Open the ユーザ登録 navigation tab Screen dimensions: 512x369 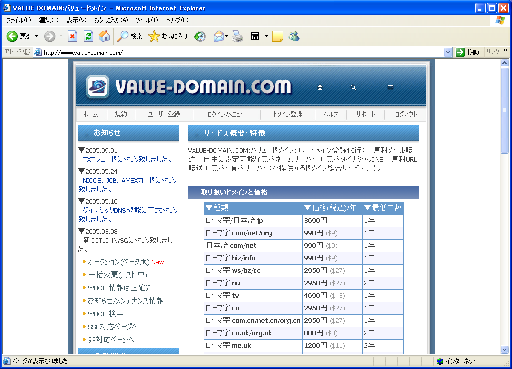pyautogui.click(x=164, y=114)
